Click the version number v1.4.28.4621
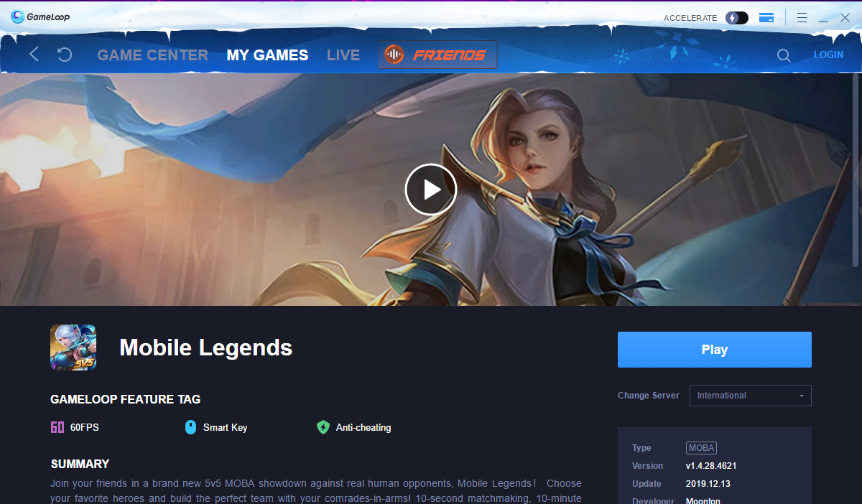Screen dimensions: 862x504 (711, 466)
